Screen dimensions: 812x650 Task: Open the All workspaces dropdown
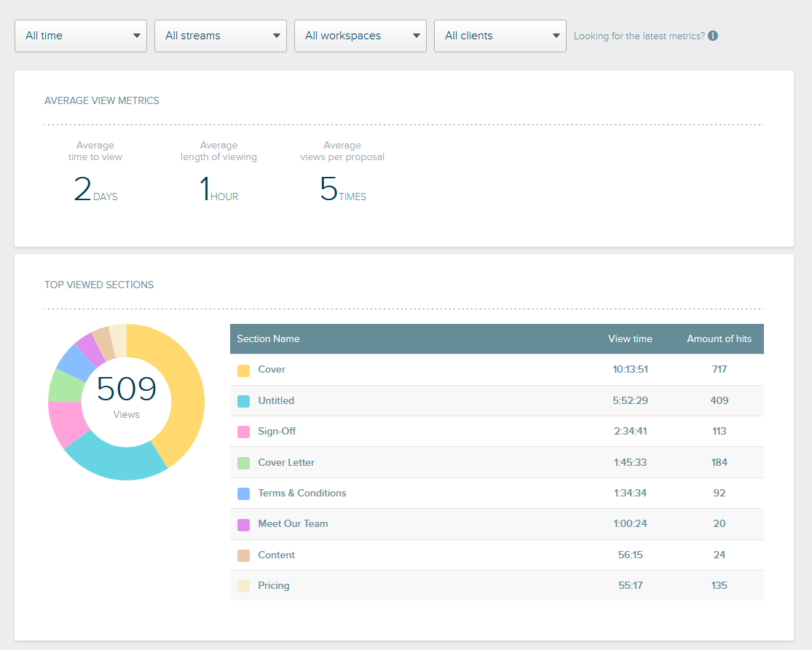(x=360, y=36)
